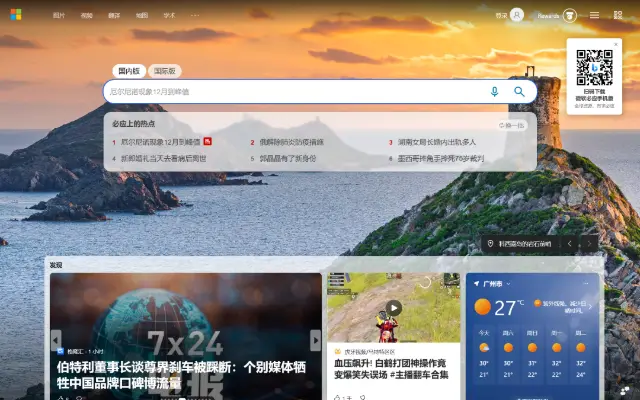Go to previous news carousel slide
The height and width of the screenshot is (400, 640).
[56, 340]
